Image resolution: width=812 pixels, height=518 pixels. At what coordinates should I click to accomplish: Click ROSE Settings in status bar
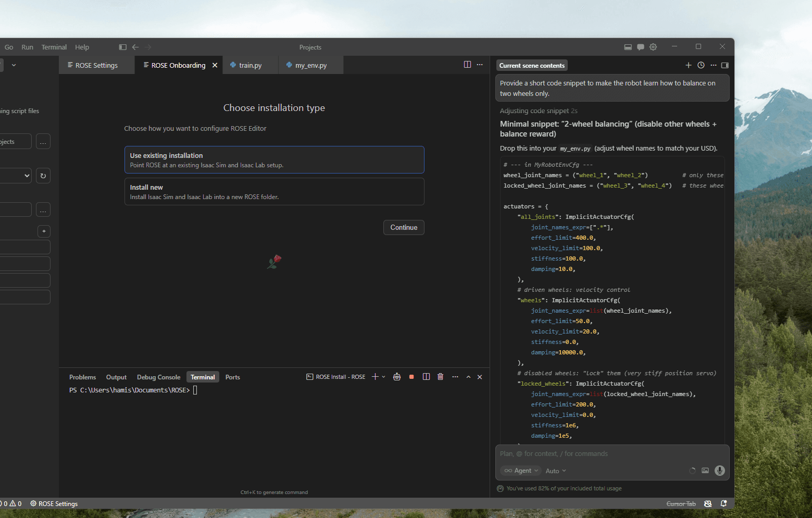click(x=54, y=504)
